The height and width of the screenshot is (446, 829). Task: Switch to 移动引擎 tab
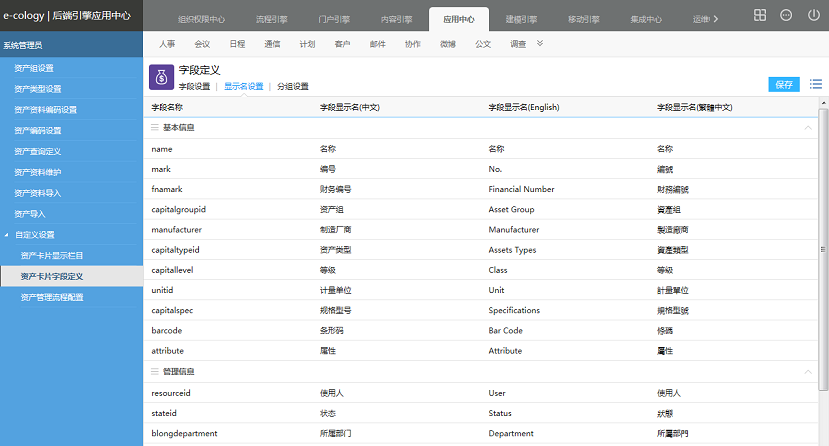pos(584,20)
